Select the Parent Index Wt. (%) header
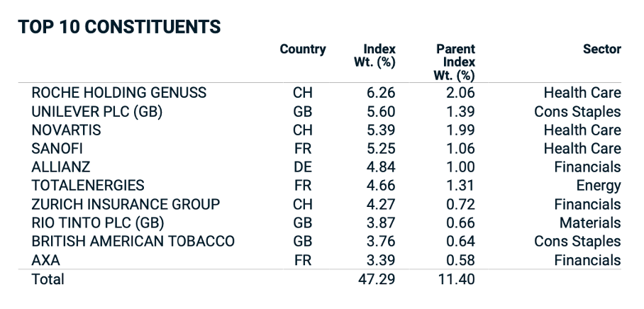 [x=454, y=62]
